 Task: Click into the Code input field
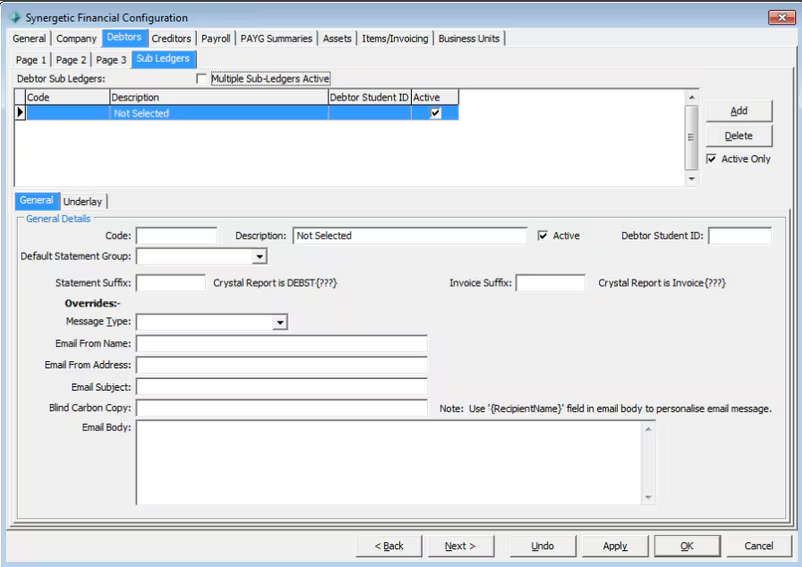coord(176,236)
